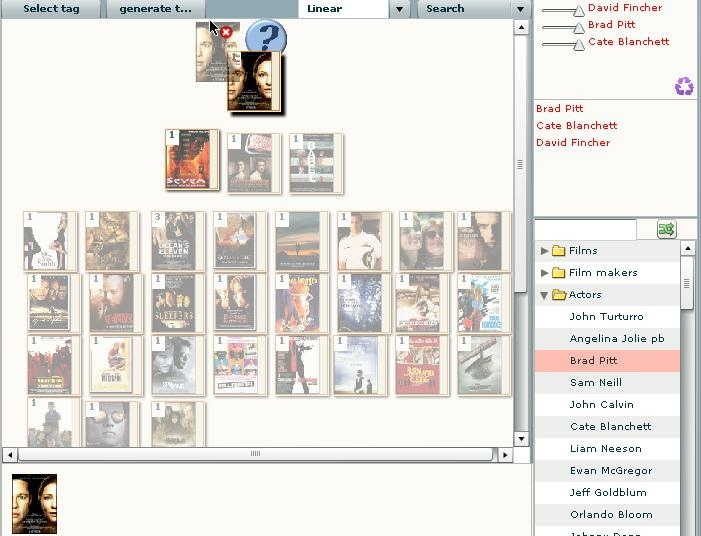Click the Seven movie poster

click(192, 160)
